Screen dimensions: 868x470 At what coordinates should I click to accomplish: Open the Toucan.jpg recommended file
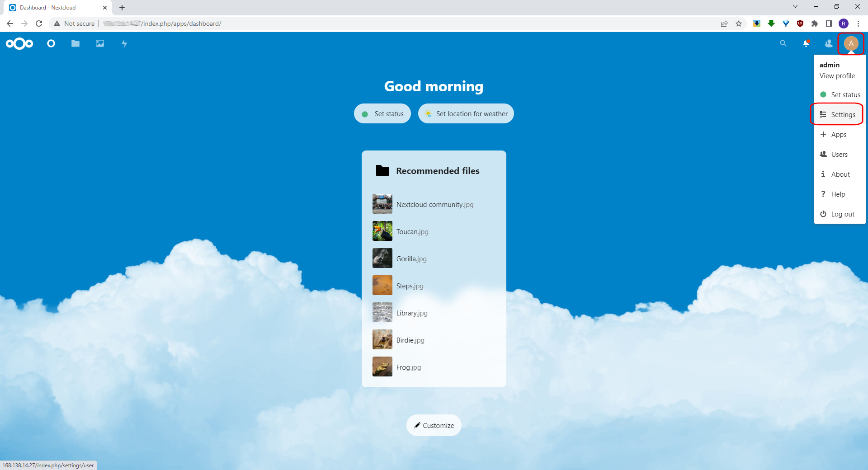[412, 231]
